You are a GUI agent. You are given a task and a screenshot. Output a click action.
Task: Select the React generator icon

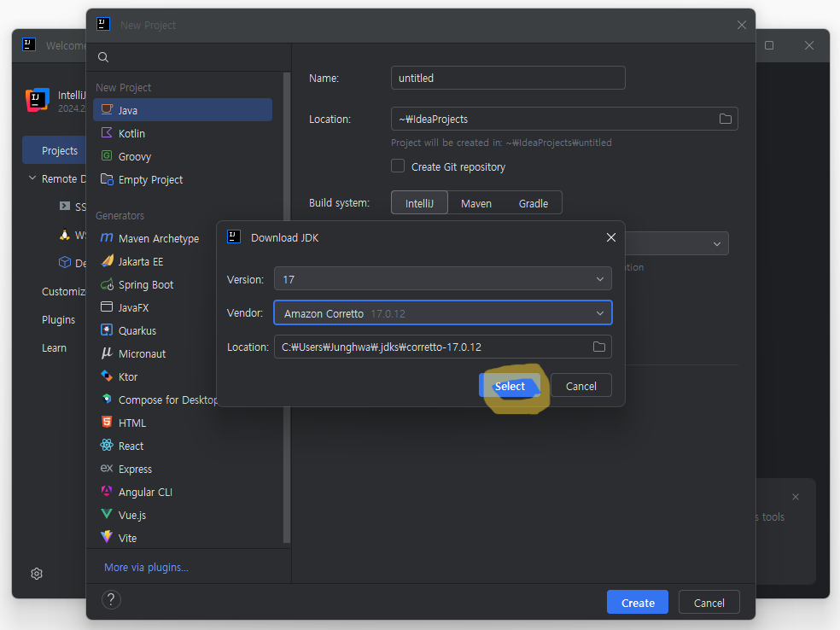point(107,445)
